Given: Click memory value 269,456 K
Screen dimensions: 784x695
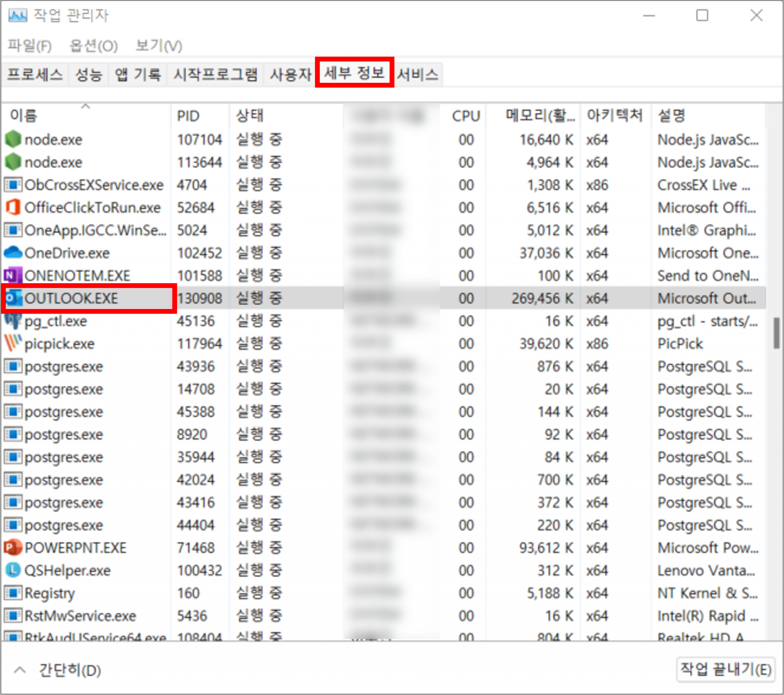Looking at the screenshot, I should (x=543, y=298).
